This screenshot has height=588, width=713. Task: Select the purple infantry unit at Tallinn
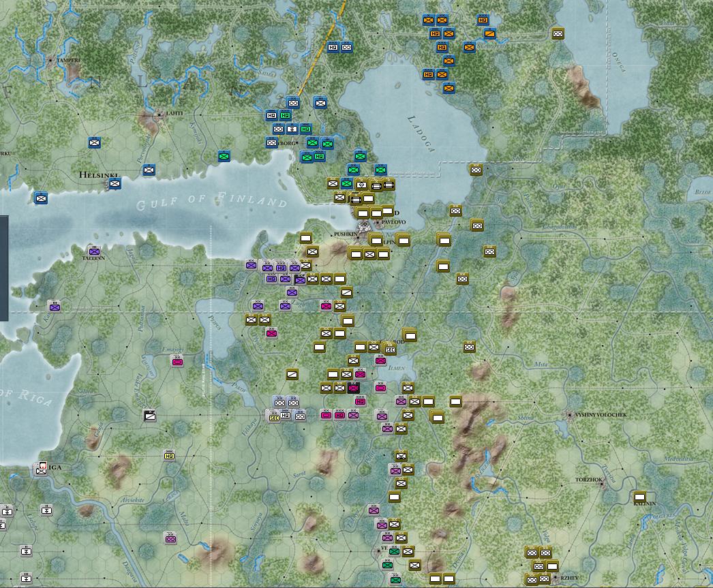pos(94,251)
